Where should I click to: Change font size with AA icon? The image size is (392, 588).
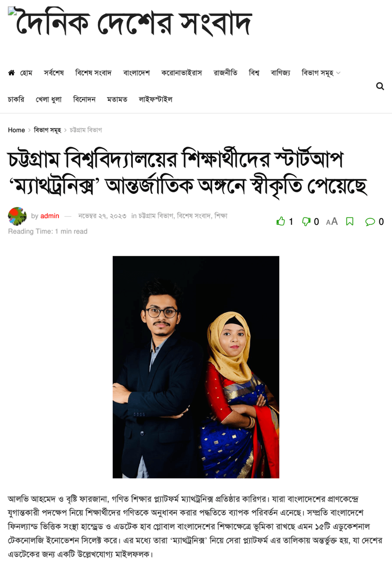tap(332, 221)
